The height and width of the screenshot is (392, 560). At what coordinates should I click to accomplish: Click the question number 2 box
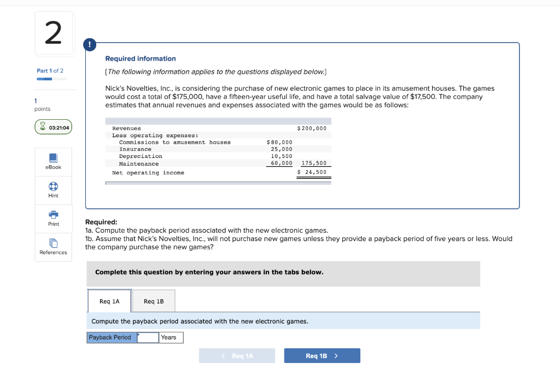pos(54,33)
